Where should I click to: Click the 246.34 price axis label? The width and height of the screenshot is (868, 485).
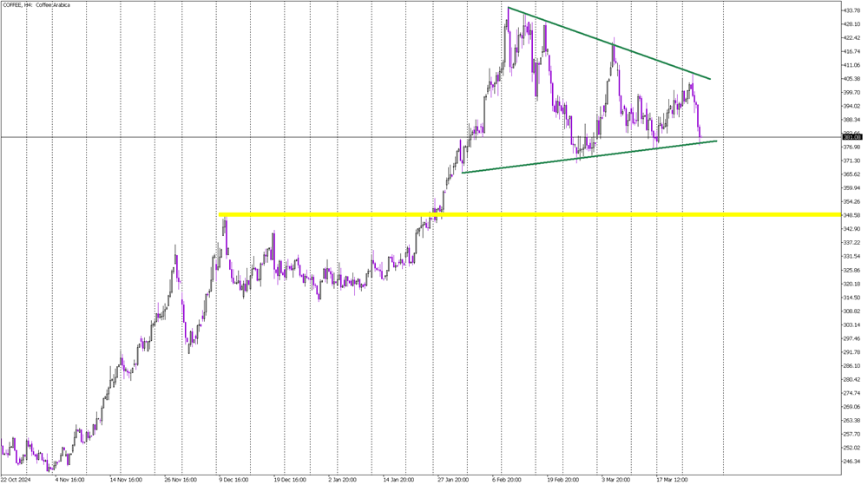pyautogui.click(x=852, y=462)
